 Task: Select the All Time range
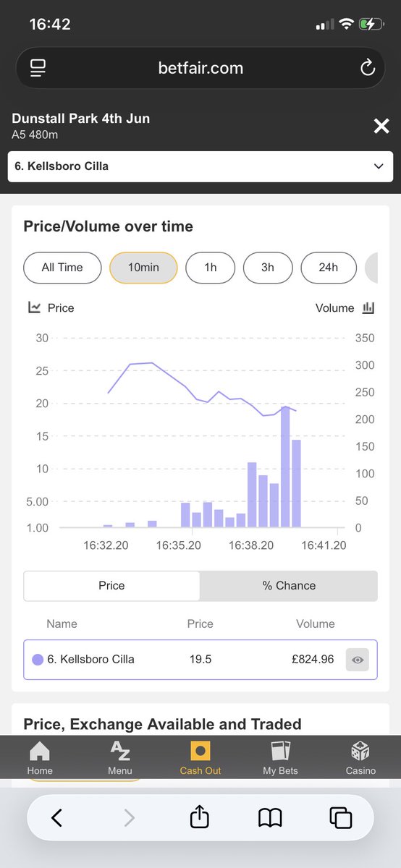pos(62,268)
